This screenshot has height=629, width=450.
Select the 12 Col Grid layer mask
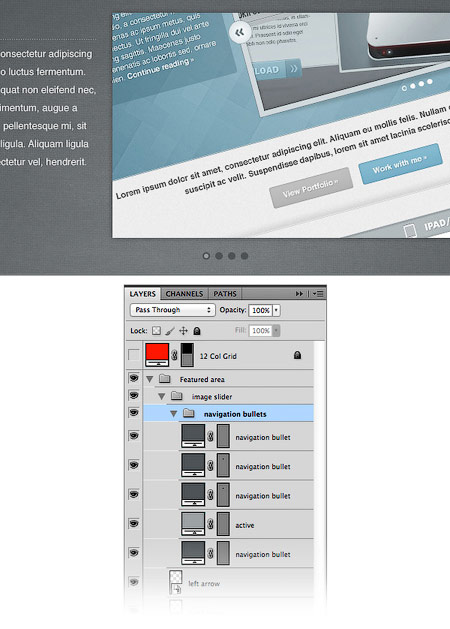point(187,355)
